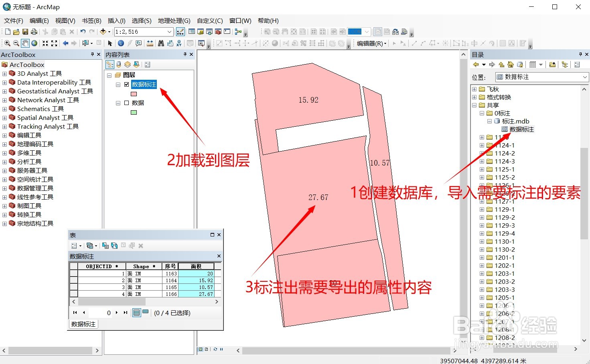Jump to last record in table
This screenshot has height=364, width=590.
[126, 312]
